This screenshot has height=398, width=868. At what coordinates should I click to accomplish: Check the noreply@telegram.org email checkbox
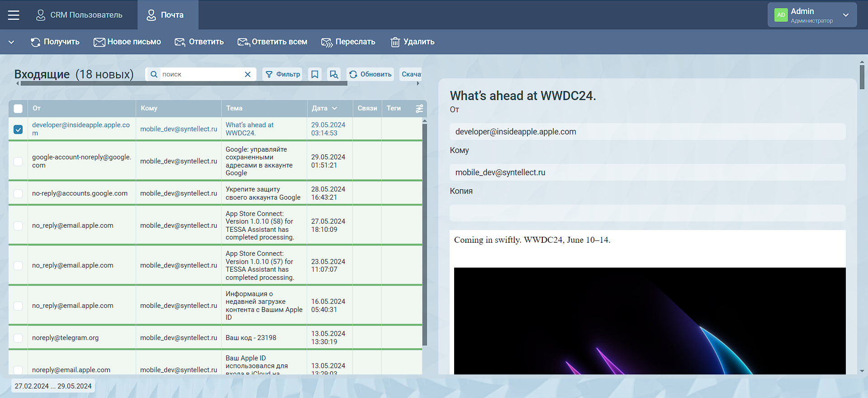pyautogui.click(x=18, y=338)
